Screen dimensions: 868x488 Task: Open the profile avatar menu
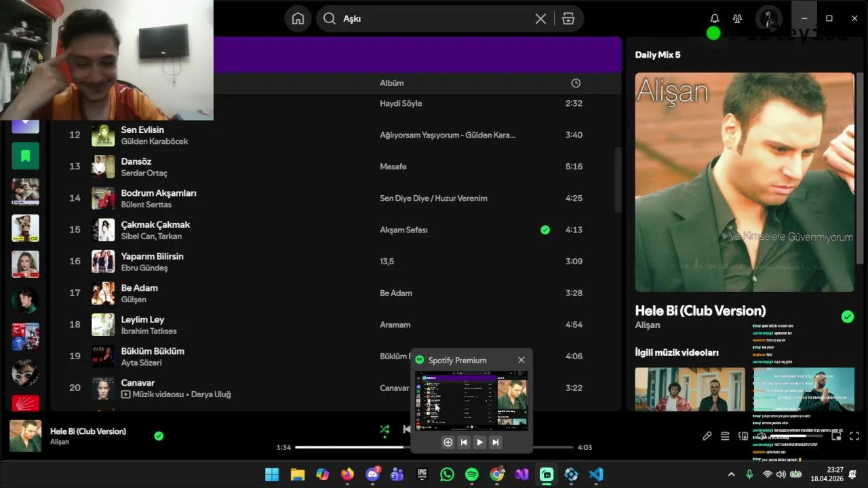click(768, 18)
